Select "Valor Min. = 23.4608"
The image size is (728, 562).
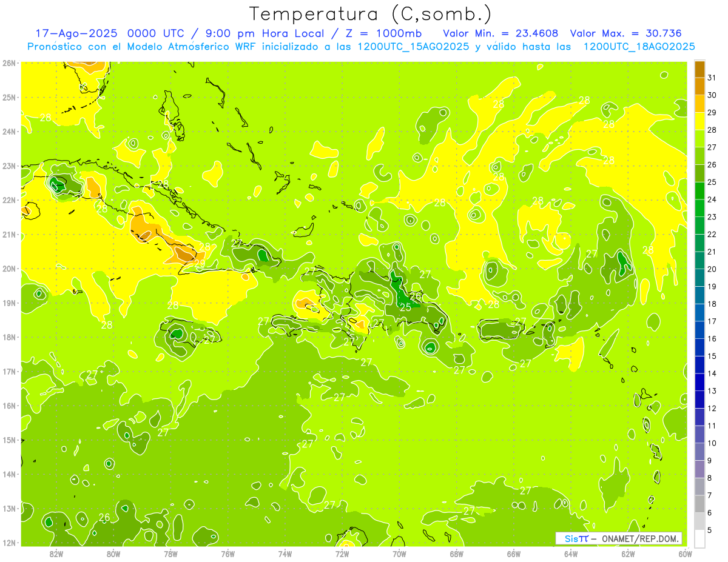pos(500,33)
